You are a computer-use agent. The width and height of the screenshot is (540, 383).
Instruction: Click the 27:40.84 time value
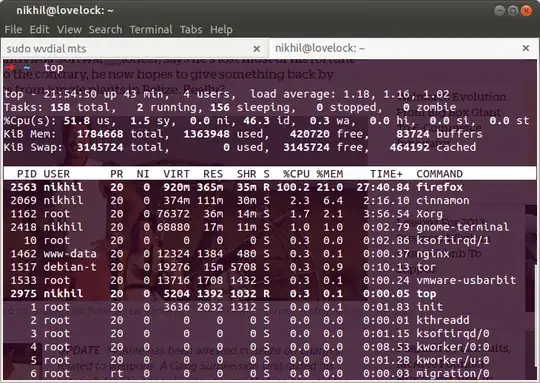coord(383,187)
